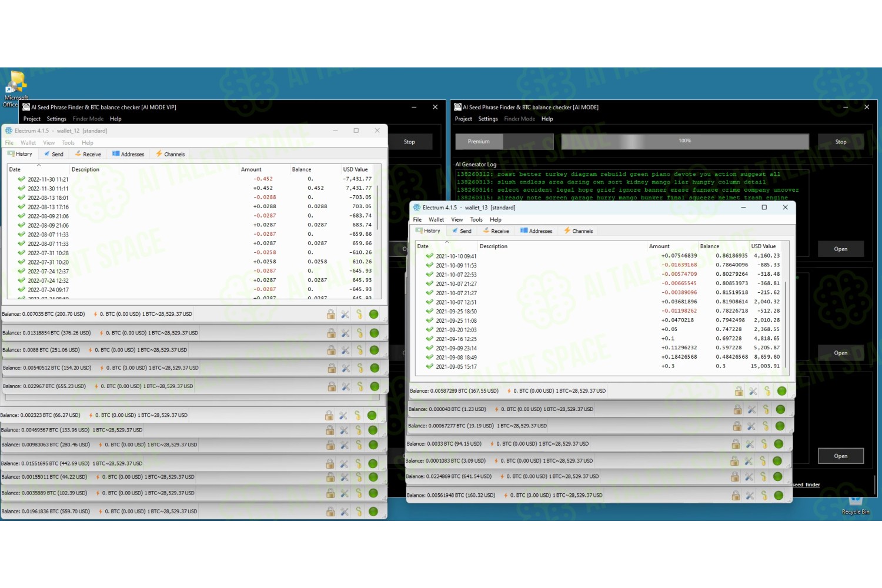
Task: Click seed icon in 0.0224869 BTC status bar
Action: tap(763, 477)
